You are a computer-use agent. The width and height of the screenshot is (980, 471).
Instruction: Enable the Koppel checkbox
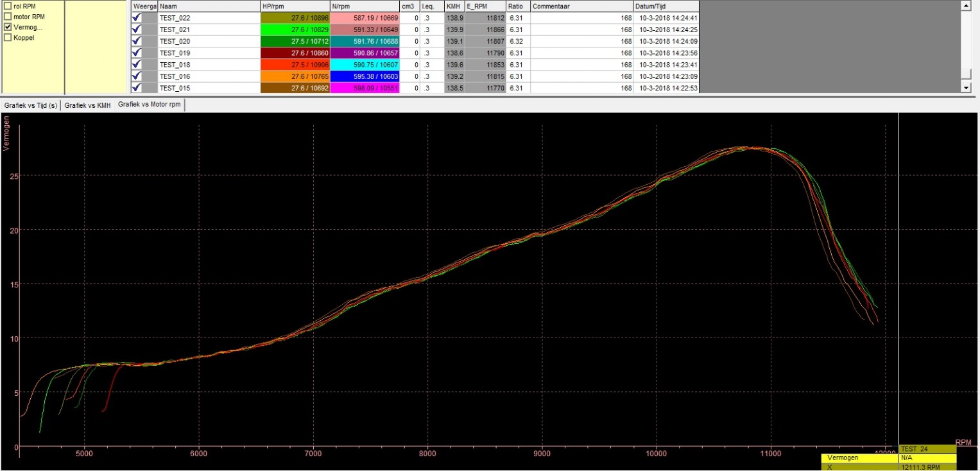(x=8, y=38)
